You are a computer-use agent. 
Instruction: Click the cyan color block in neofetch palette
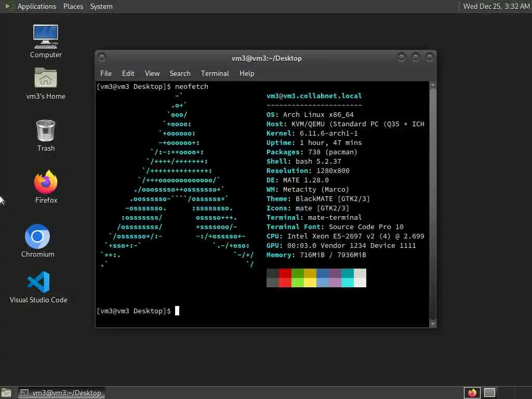348,278
